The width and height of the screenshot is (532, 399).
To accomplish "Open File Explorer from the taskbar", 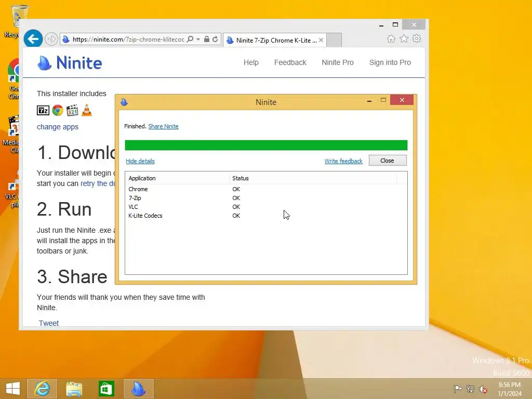I will point(74,389).
